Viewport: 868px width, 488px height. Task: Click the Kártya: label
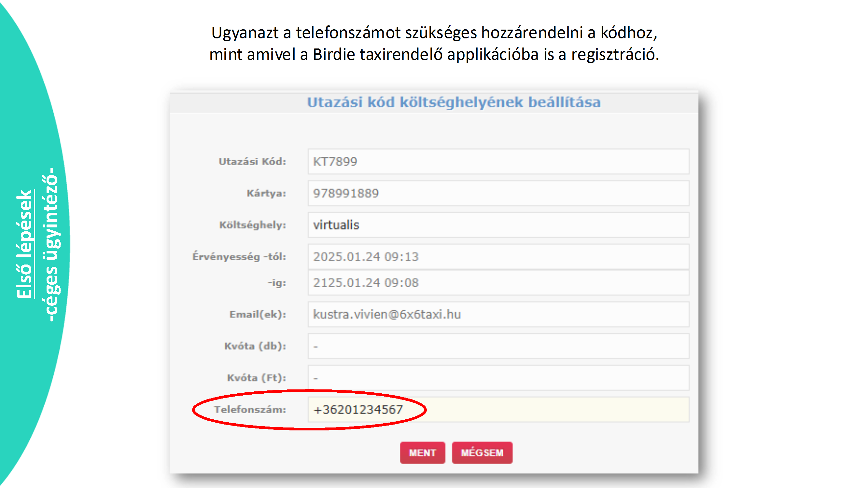(x=266, y=193)
